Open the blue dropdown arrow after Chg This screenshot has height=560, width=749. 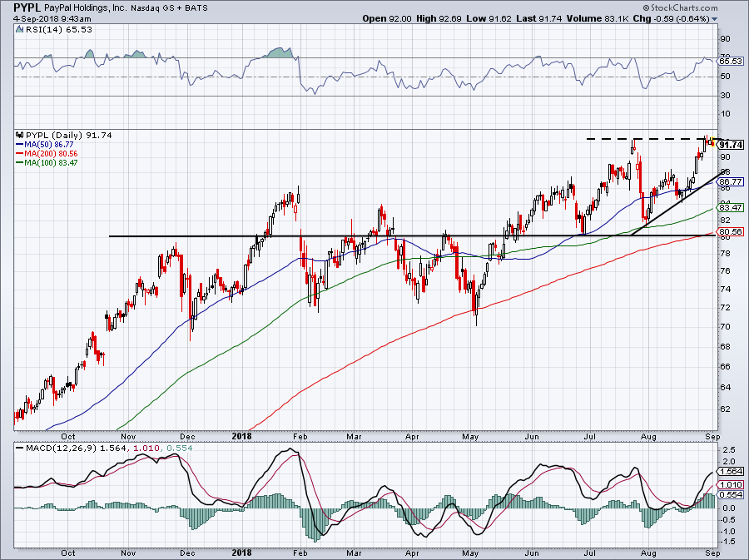[715, 19]
